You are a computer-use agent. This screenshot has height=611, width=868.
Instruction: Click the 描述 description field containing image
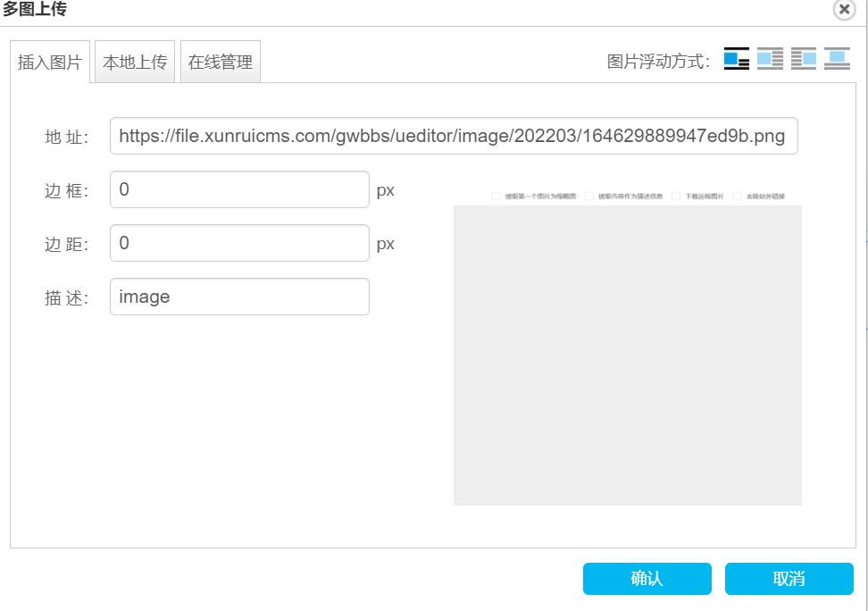point(239,297)
